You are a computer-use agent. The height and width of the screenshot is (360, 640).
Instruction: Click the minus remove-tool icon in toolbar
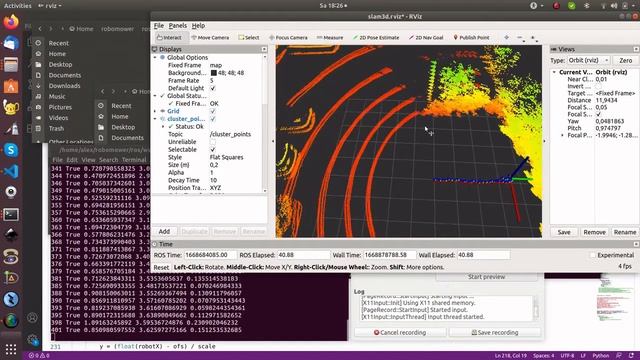[x=520, y=37]
